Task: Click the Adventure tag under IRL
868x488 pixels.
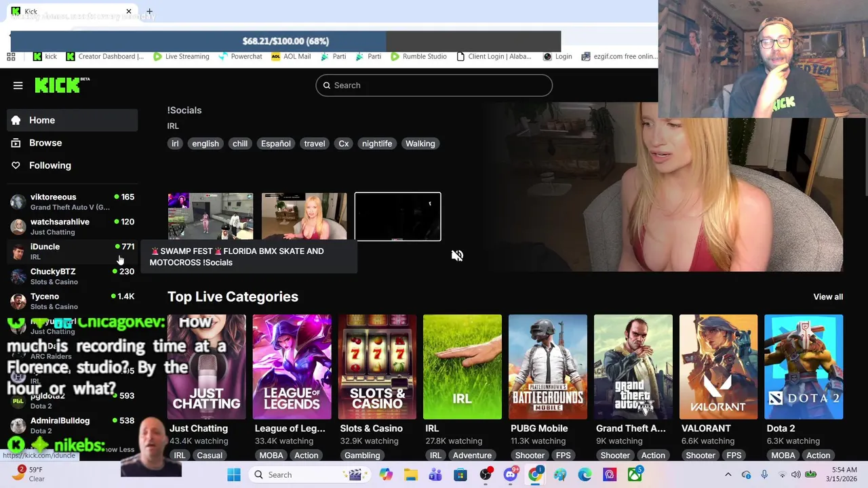Action: coord(472,455)
